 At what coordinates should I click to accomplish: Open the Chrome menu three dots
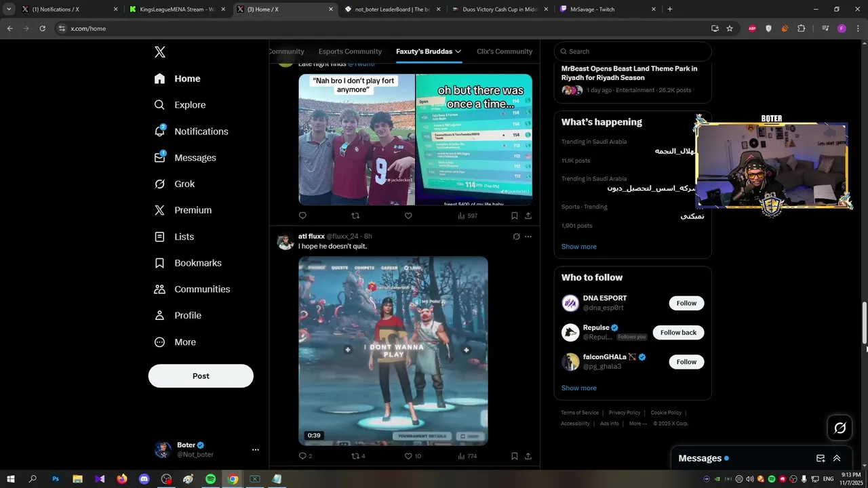click(x=858, y=28)
